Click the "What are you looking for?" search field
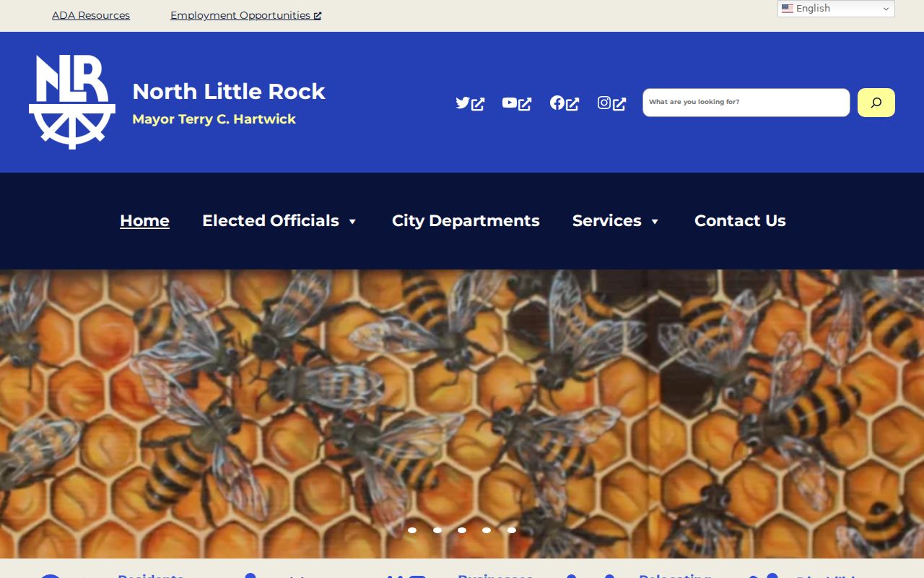 746,103
